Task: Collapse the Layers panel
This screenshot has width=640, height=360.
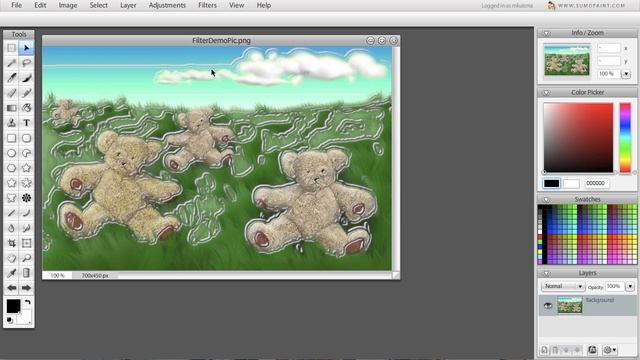Action: [546, 273]
